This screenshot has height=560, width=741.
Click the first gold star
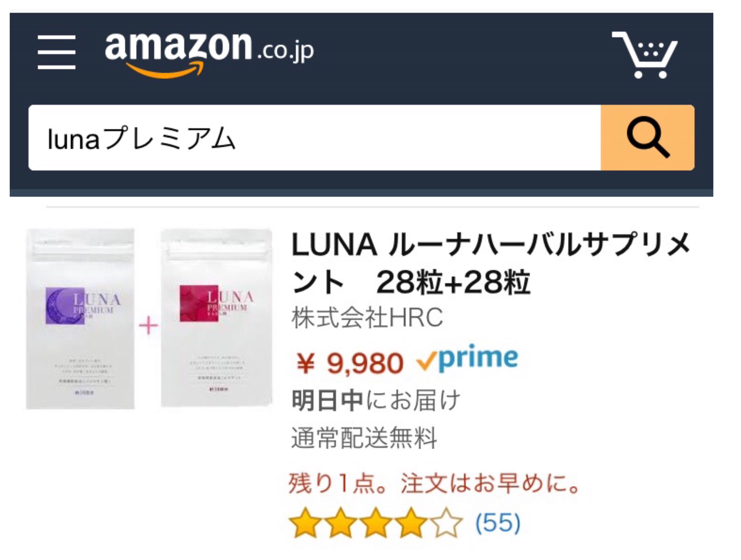[306, 523]
